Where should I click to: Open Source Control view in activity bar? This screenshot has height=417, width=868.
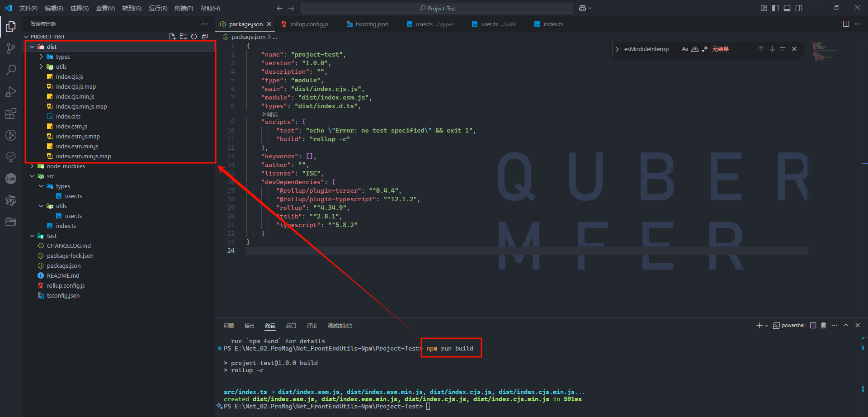coord(11,48)
